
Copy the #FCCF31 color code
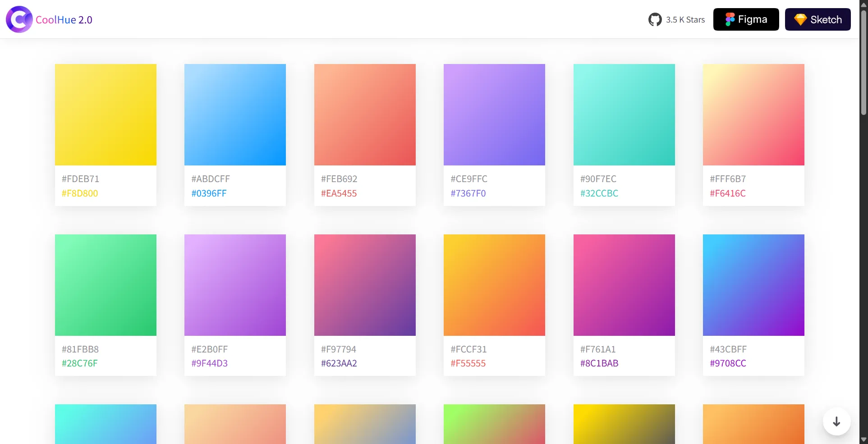click(x=468, y=349)
